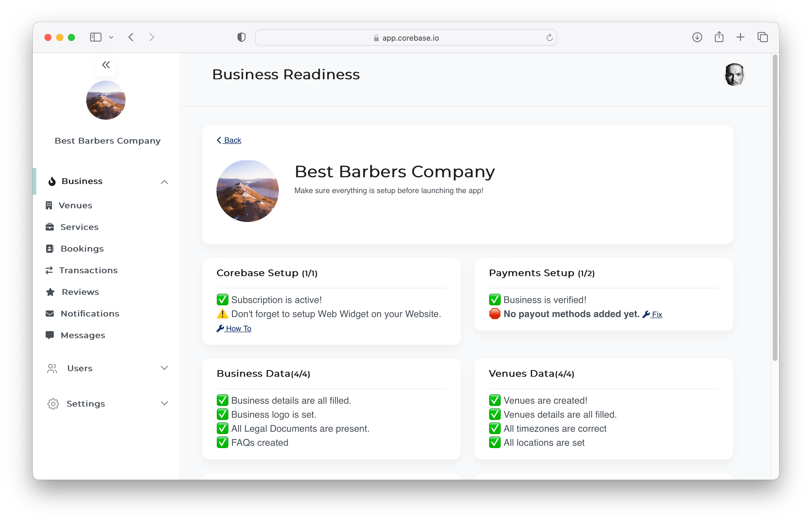Click the green check for Business is verified
Screen dimensions: 812x523
pos(495,300)
